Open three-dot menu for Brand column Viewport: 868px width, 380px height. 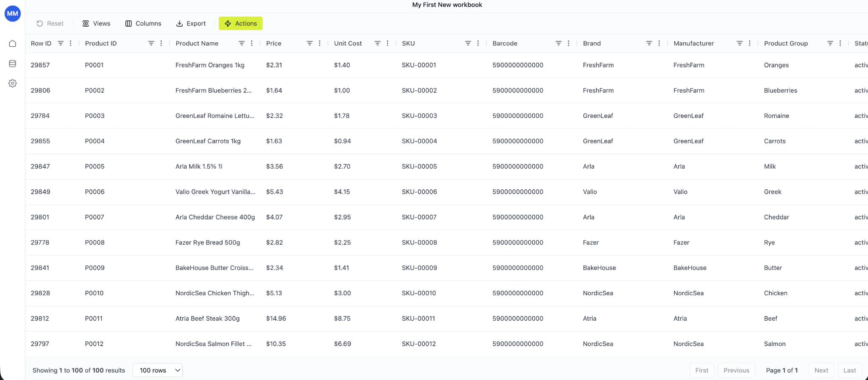click(659, 43)
